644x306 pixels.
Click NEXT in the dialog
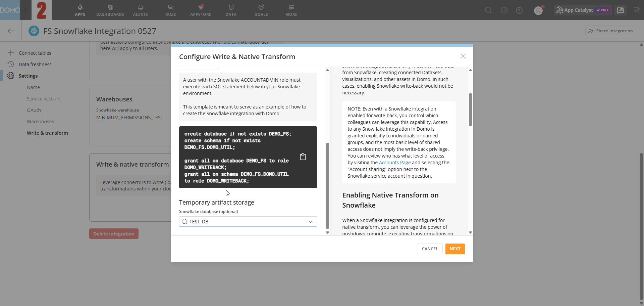coord(455,249)
